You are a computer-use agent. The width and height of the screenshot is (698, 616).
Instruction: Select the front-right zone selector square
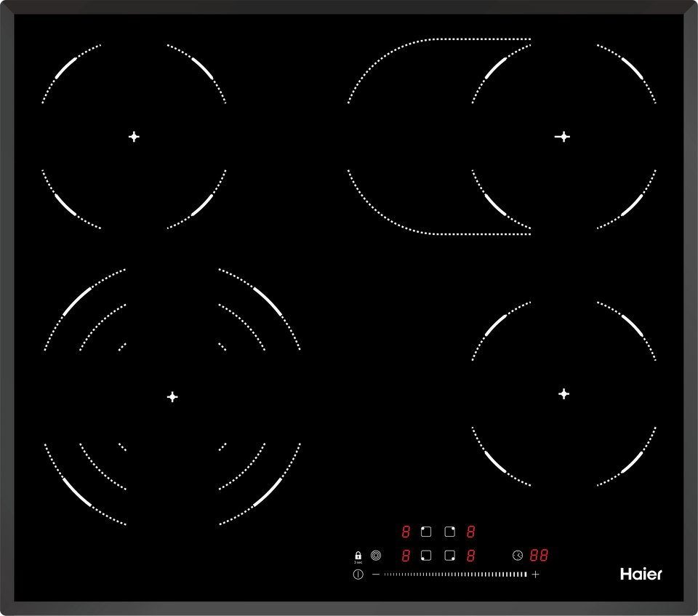coord(449,556)
